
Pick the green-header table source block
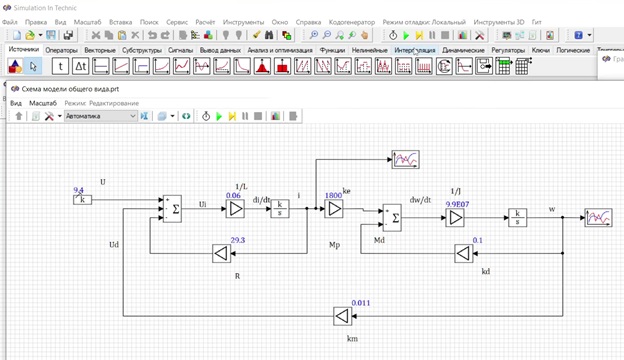pos(503,66)
